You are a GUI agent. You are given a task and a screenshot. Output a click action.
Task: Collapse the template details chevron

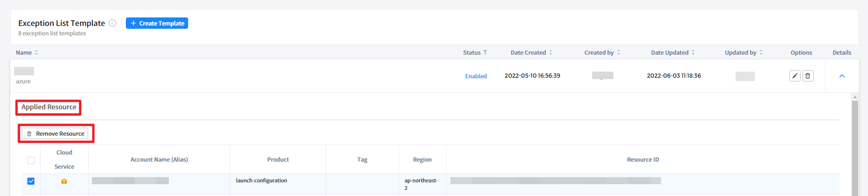tap(842, 76)
